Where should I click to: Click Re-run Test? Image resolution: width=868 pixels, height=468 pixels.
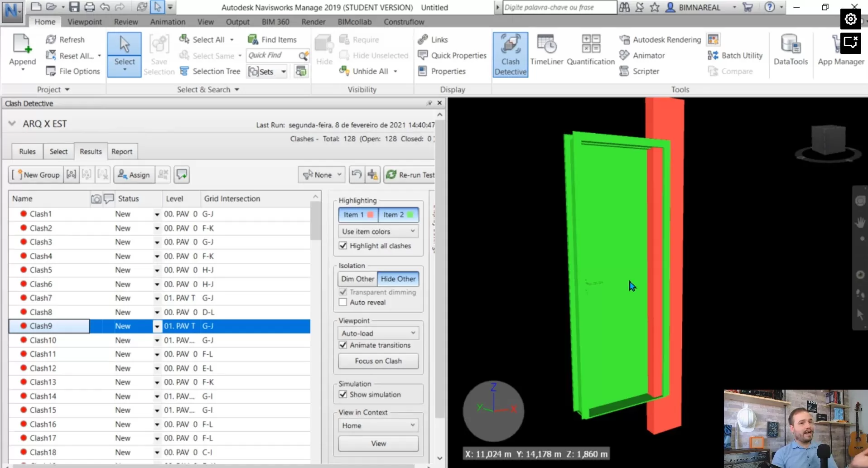tap(410, 174)
